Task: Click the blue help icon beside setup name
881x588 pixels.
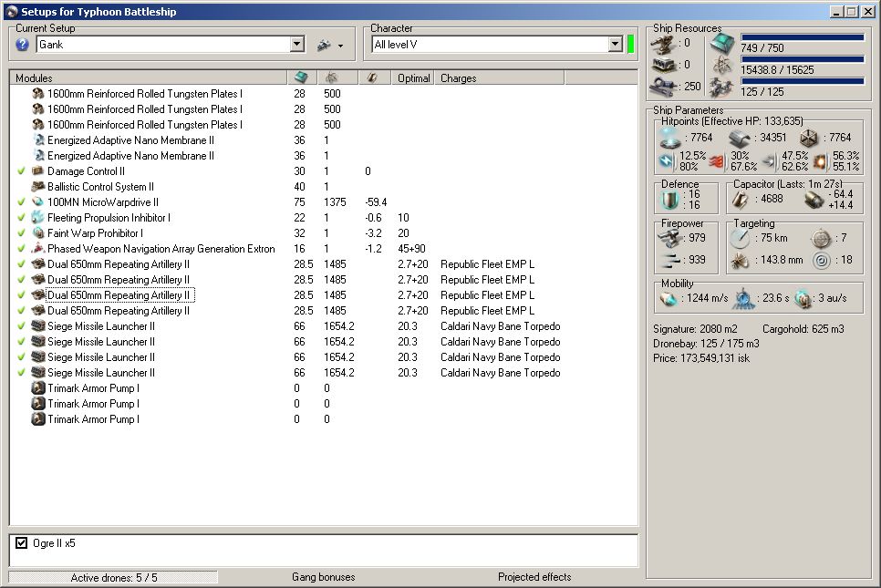Action: 23,45
